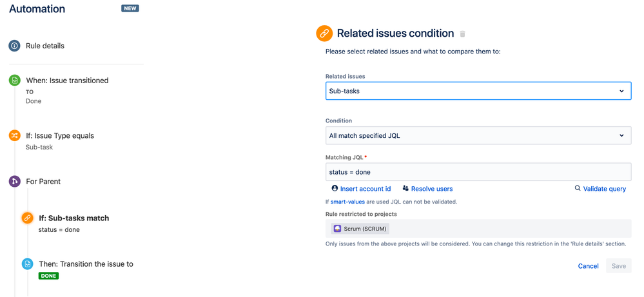
Task: Click into the Matching JQL field
Action: pos(478,172)
